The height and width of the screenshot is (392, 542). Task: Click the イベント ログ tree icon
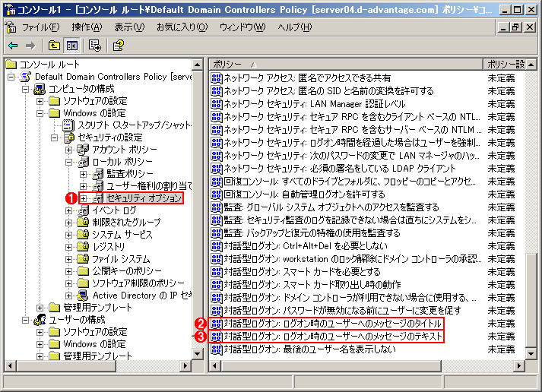coord(83,210)
